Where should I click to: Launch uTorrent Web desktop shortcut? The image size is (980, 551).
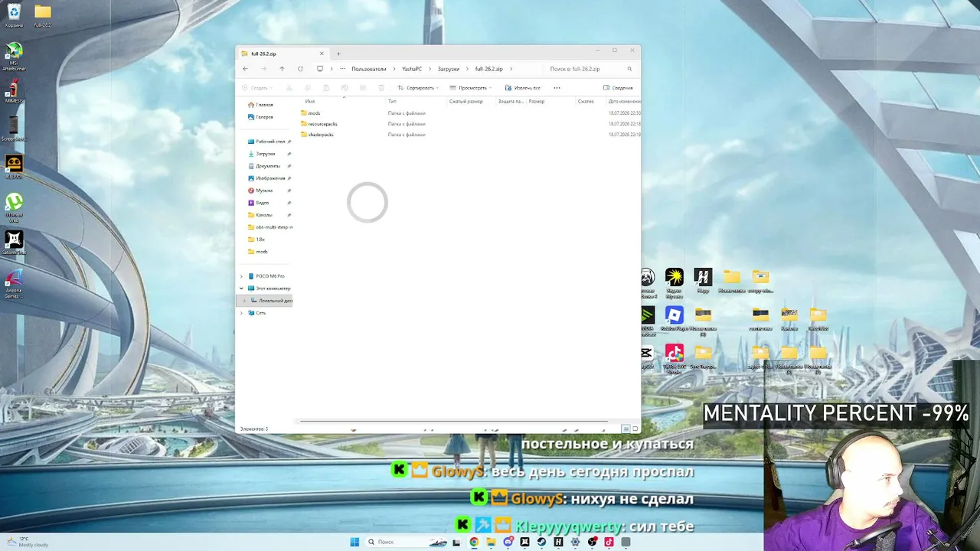pos(14,207)
